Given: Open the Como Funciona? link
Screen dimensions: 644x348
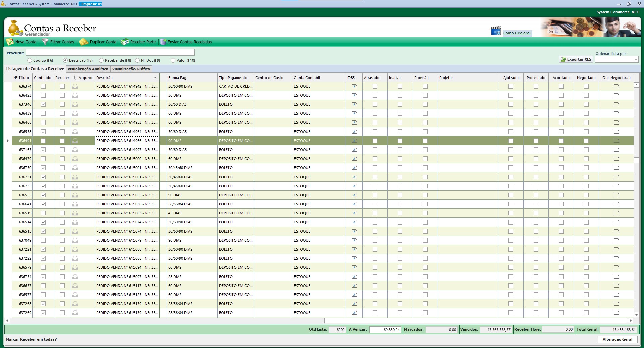Looking at the screenshot, I should (x=517, y=33).
